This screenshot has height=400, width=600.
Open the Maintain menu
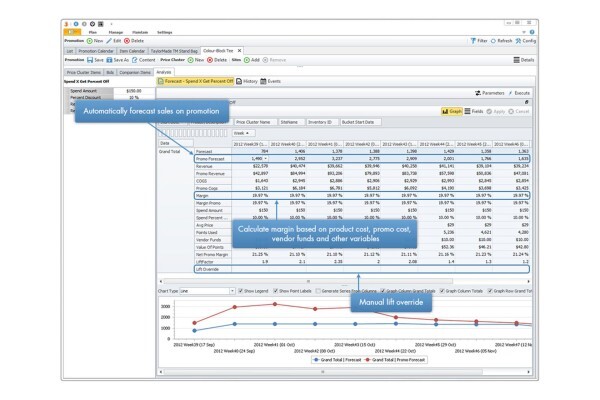[140, 32]
